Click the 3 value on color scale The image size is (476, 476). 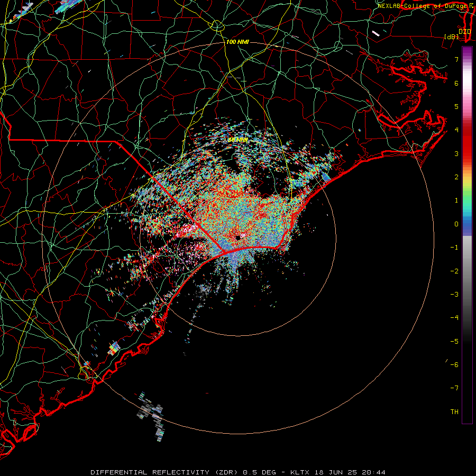(456, 153)
